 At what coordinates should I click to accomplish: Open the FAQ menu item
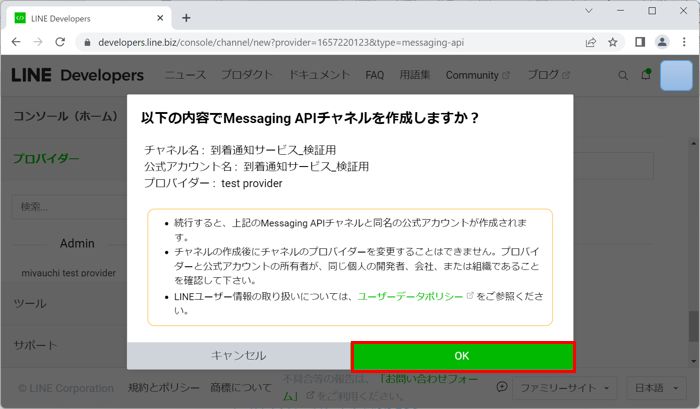(375, 75)
